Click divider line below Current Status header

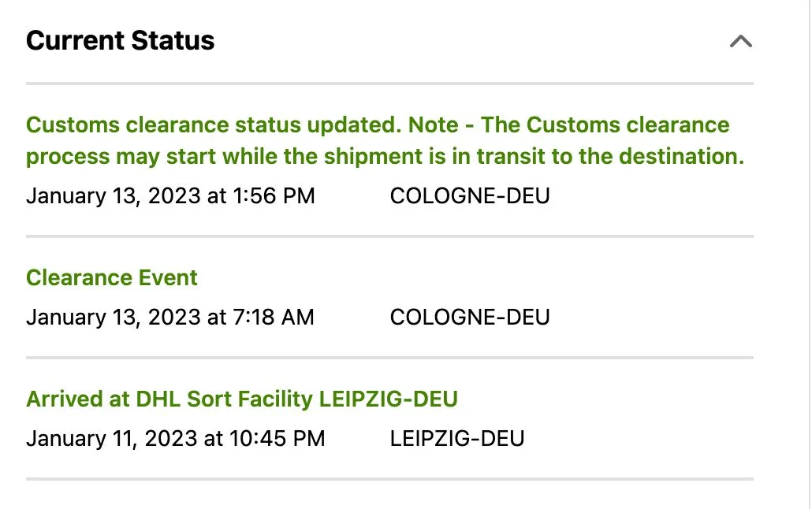389,83
